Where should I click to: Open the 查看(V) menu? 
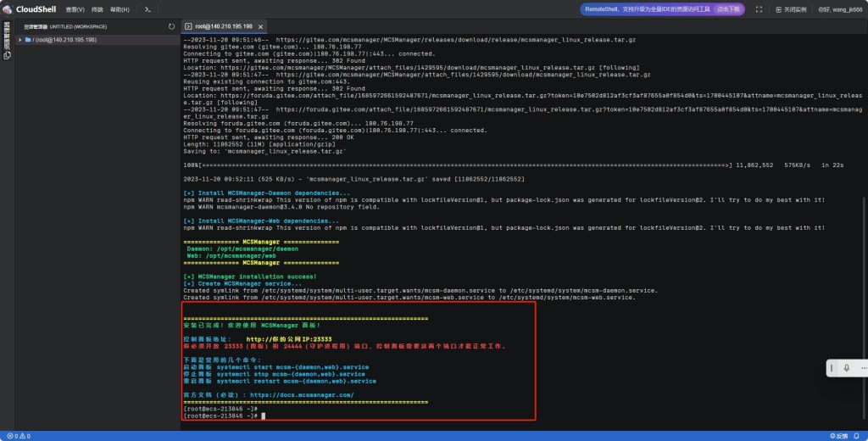[75, 9]
